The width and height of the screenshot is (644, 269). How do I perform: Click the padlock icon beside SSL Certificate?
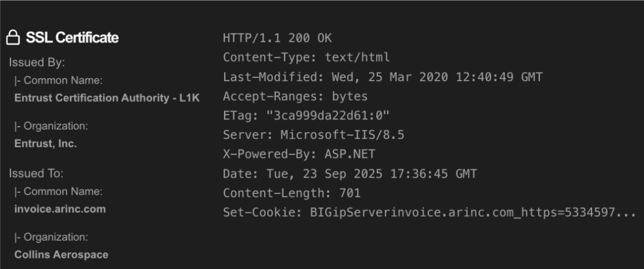click(13, 38)
